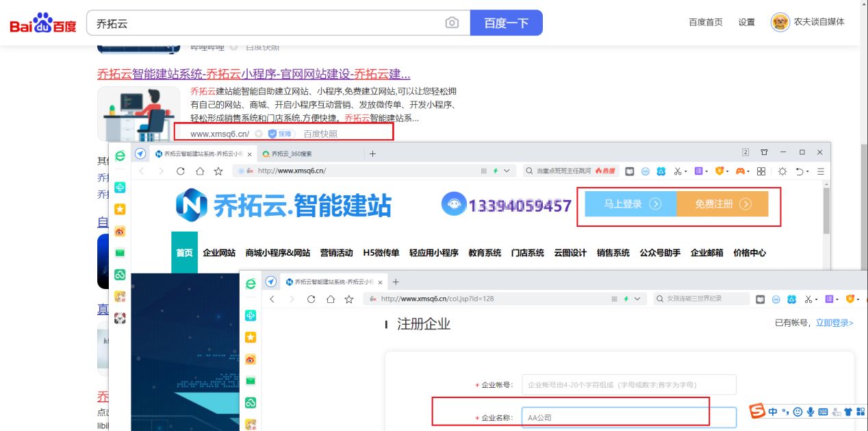
Task: Open green mail sidebar icon in homepage window
Action: coord(120,253)
